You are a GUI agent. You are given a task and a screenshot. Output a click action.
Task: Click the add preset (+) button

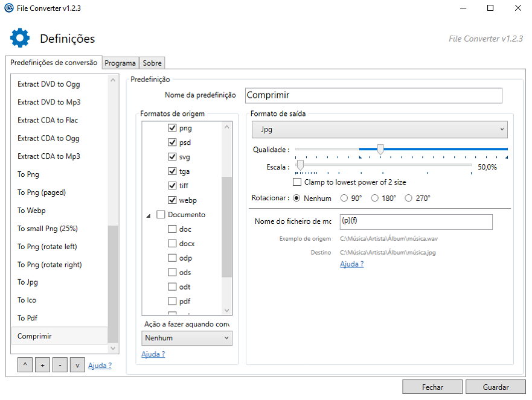[x=42, y=365]
